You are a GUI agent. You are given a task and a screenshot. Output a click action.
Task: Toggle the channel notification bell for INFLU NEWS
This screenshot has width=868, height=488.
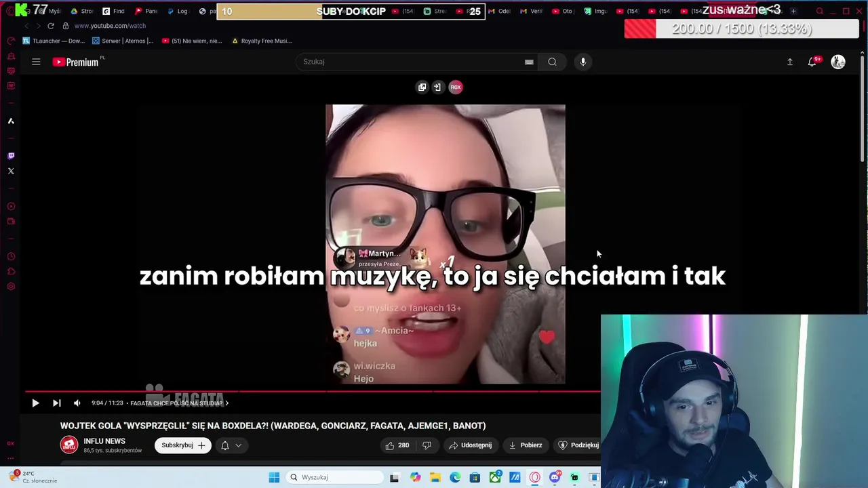(225, 445)
